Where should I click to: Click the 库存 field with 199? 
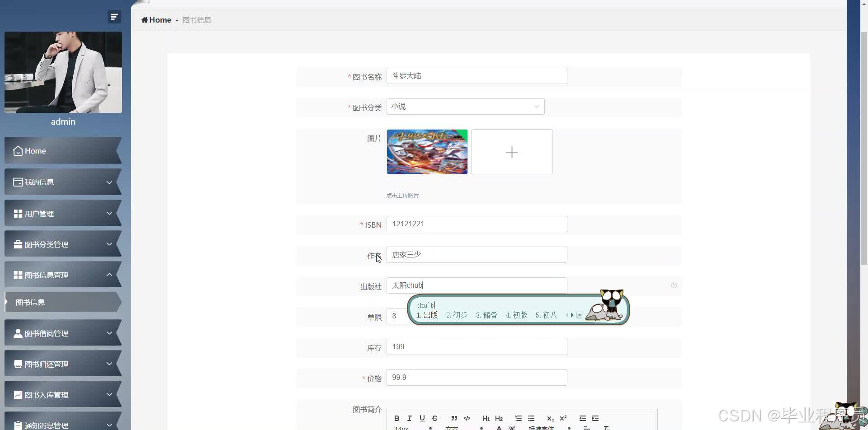pos(476,347)
